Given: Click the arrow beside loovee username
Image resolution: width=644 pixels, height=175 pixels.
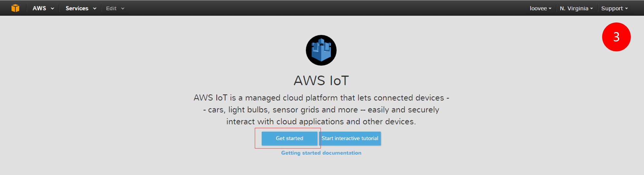Looking at the screenshot, I should pyautogui.click(x=550, y=9).
